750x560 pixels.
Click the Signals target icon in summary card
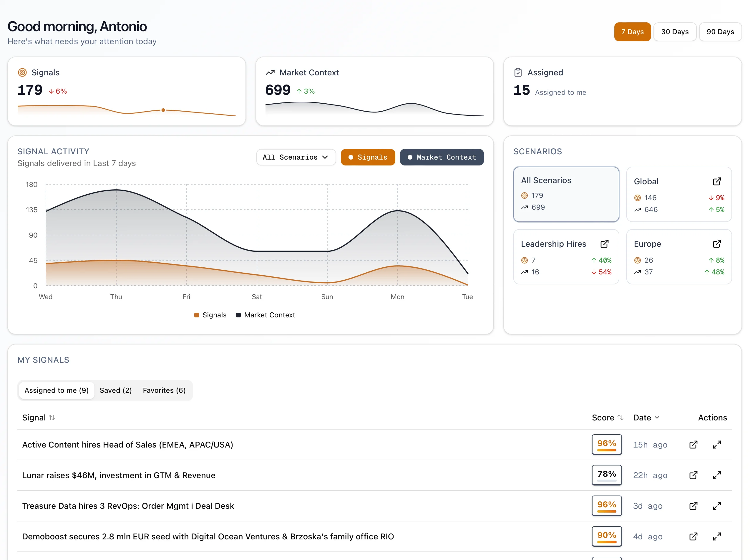(x=22, y=72)
